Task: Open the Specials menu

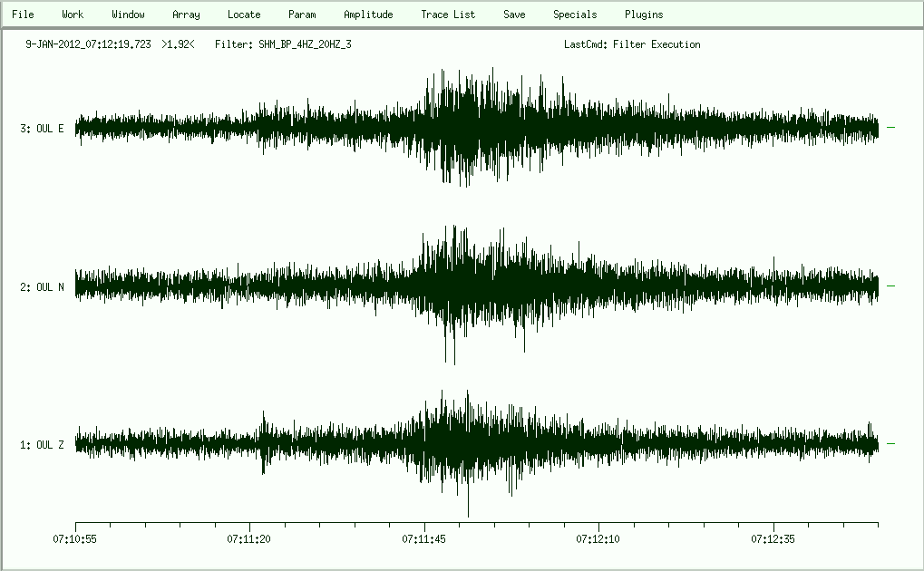Action: [x=575, y=15]
